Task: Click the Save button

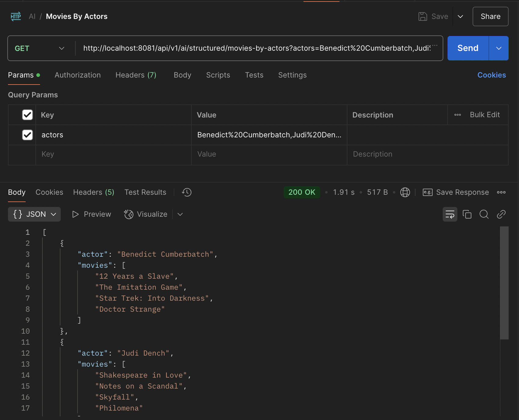Action: point(434,16)
